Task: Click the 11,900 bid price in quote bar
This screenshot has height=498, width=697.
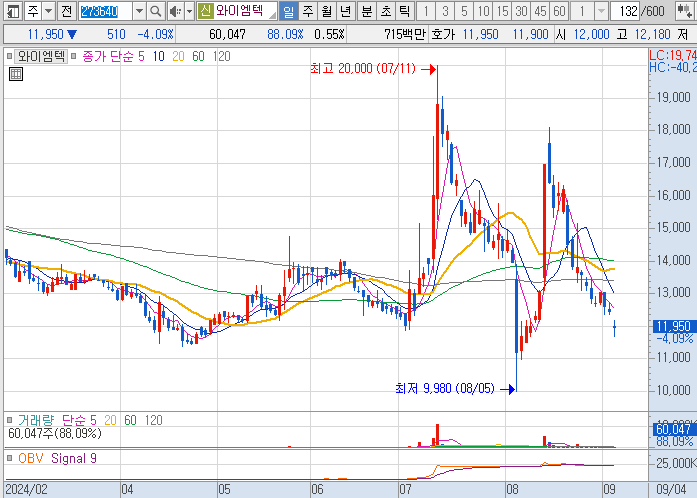Action: [530, 34]
